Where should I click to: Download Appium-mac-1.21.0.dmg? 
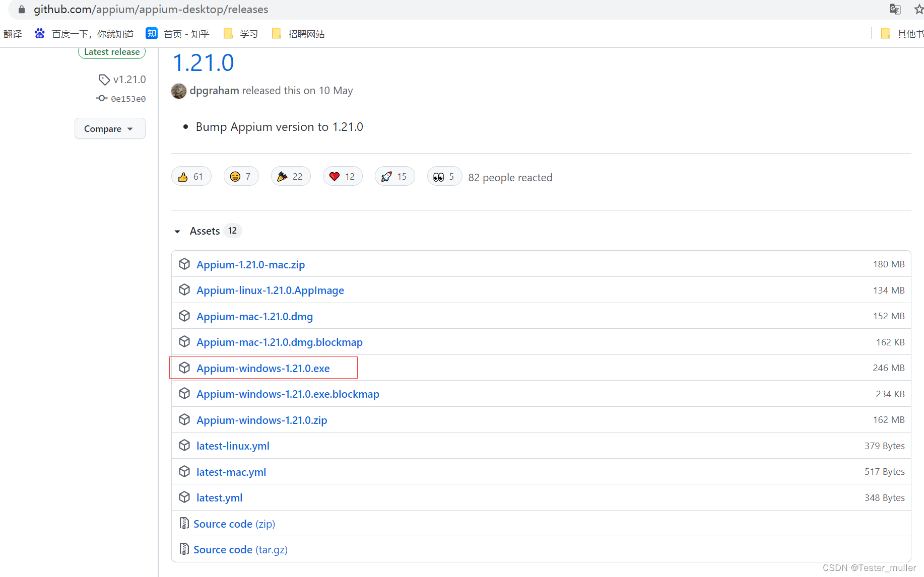(254, 316)
